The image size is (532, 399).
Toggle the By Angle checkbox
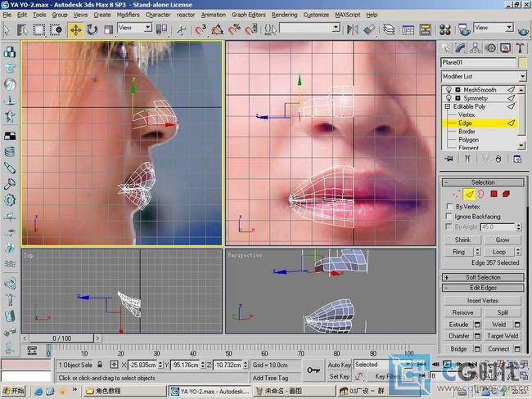pyautogui.click(x=449, y=226)
